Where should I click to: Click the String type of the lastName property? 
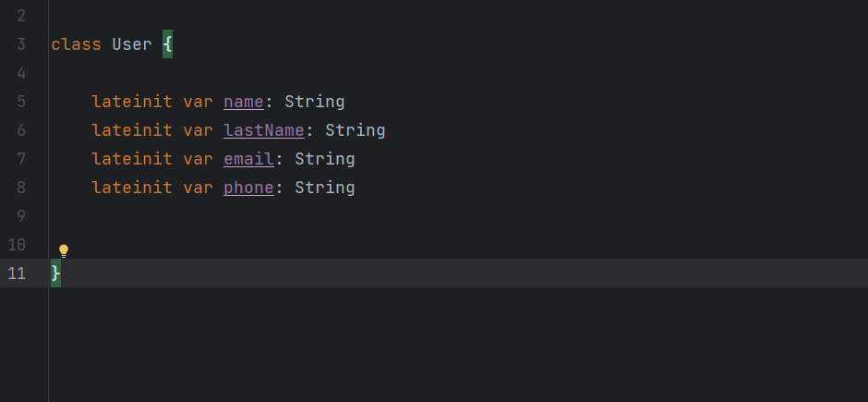click(x=355, y=130)
